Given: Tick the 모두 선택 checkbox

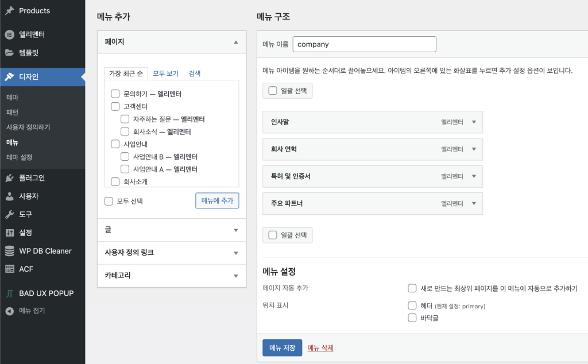Looking at the screenshot, I should (x=109, y=202).
